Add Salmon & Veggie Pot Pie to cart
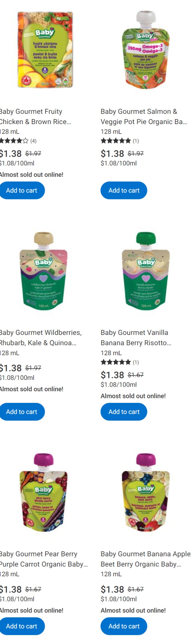 click(x=124, y=190)
